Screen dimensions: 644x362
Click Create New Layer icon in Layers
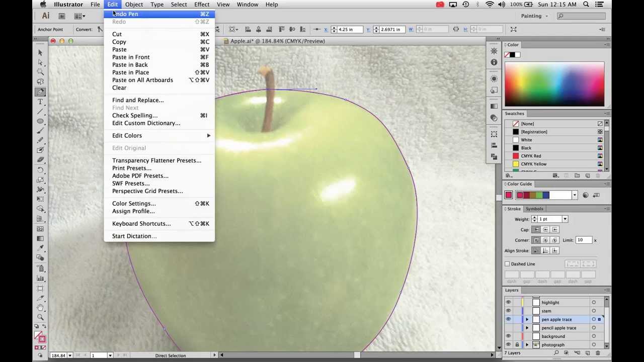coord(587,353)
